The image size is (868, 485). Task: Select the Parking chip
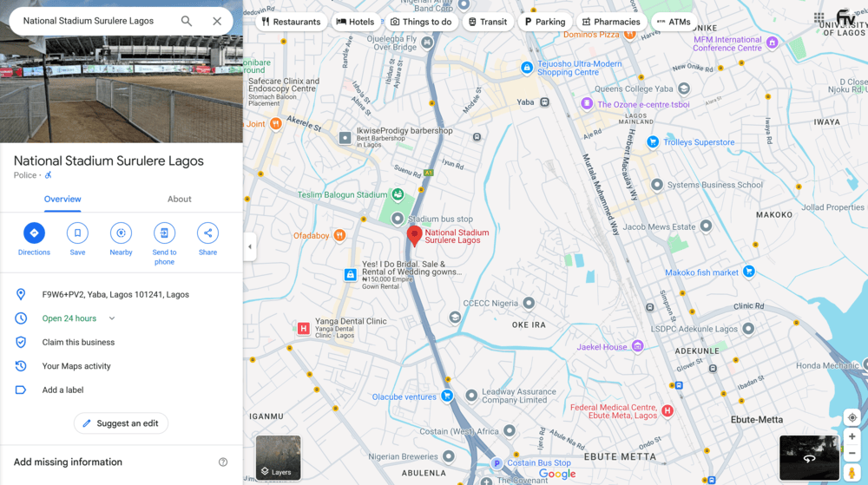coord(545,22)
